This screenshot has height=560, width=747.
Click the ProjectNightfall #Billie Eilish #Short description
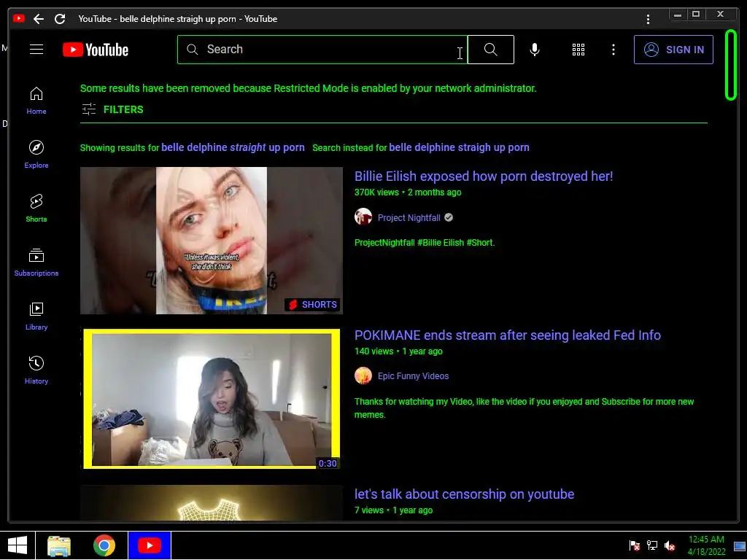[x=425, y=243]
